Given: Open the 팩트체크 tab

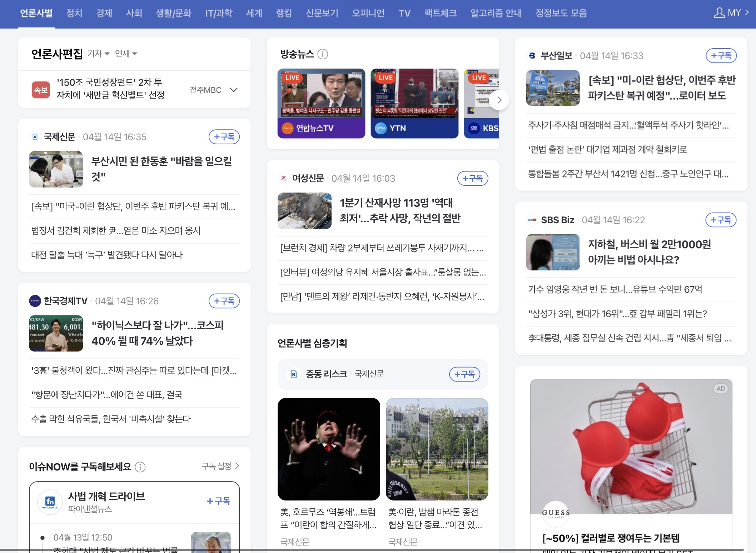Looking at the screenshot, I should pyautogui.click(x=440, y=13).
